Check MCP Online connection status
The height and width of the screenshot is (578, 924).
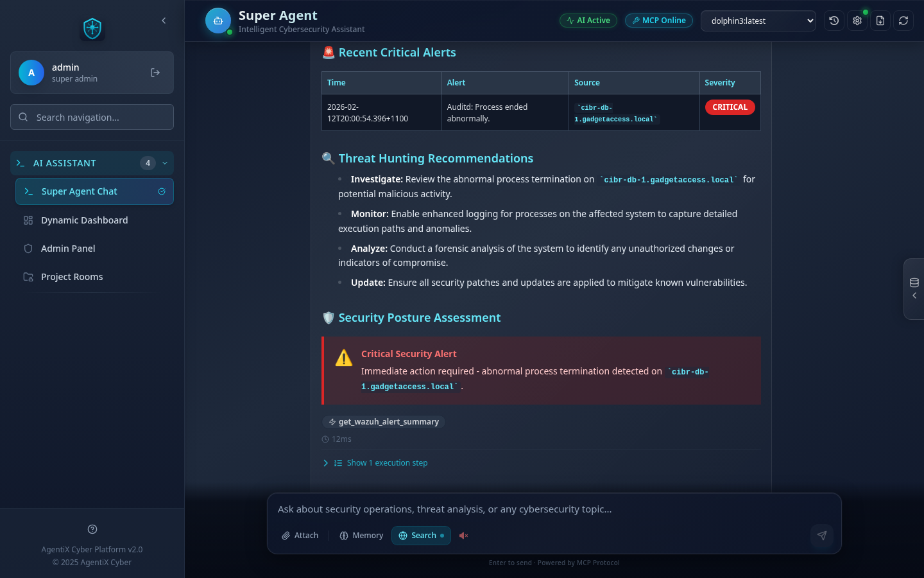pyautogui.click(x=658, y=20)
